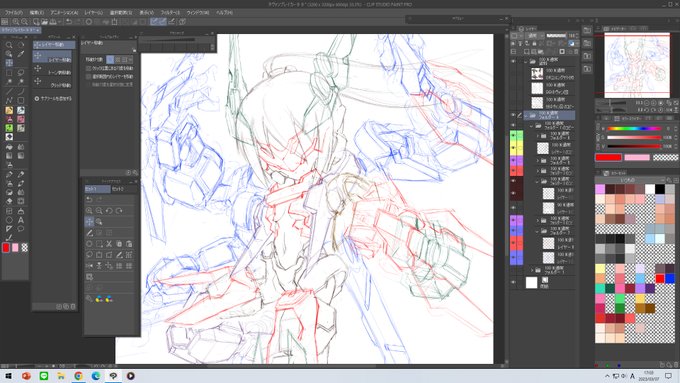Viewport: 680px width, 383px height.
Task: Click the pink sub color swatch in Color Slider panel
Action: click(637, 157)
